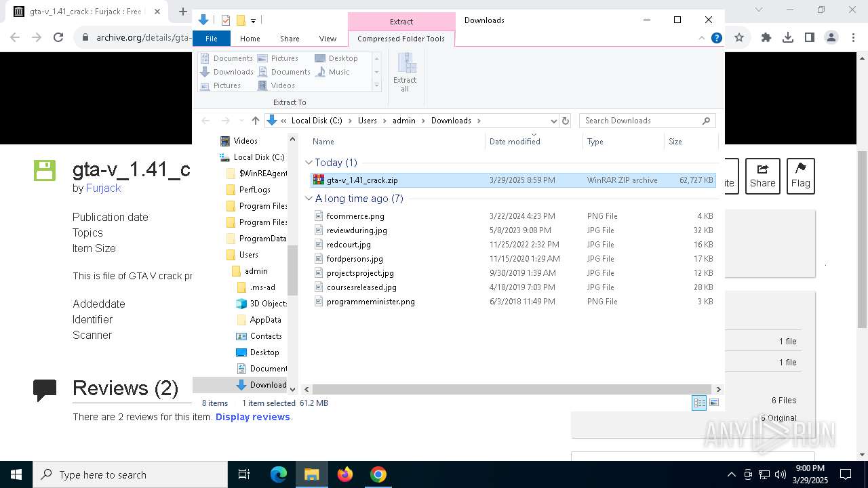
Task: Click the Properties quick access toolbar icon
Action: pos(226,20)
